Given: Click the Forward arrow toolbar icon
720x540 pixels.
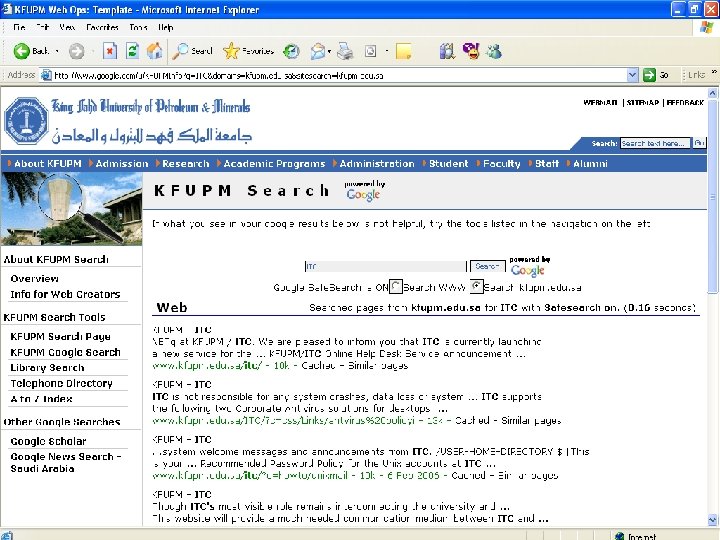Looking at the screenshot, I should pyautogui.click(x=77, y=51).
